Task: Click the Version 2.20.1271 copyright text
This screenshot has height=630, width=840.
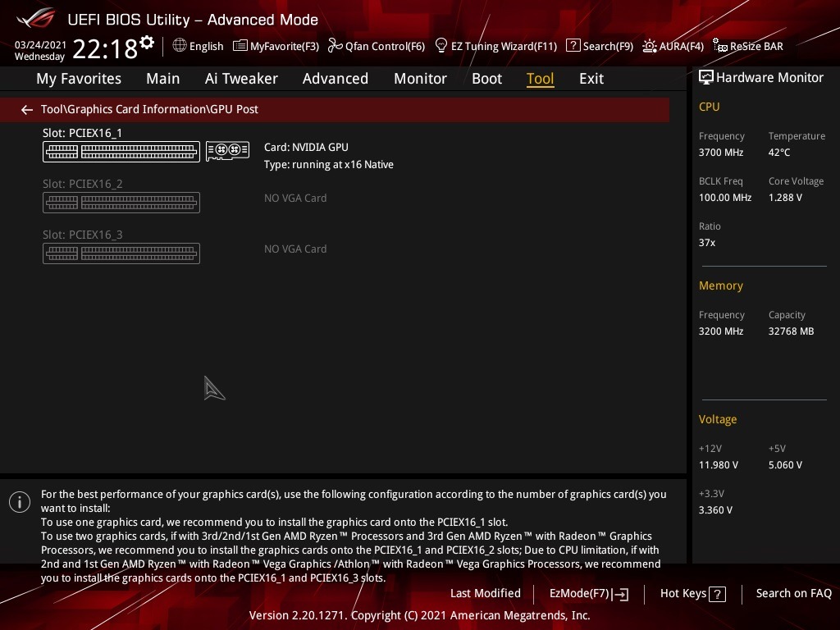Action: pyautogui.click(x=419, y=615)
